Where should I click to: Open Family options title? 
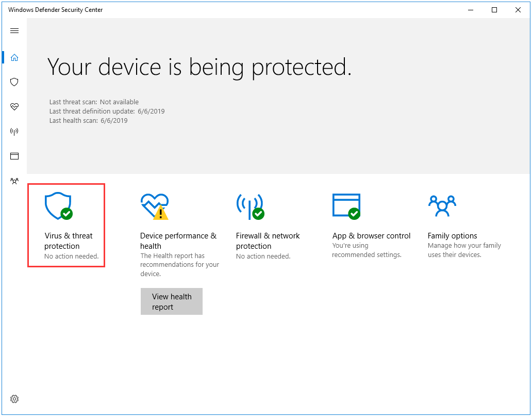pos(452,236)
